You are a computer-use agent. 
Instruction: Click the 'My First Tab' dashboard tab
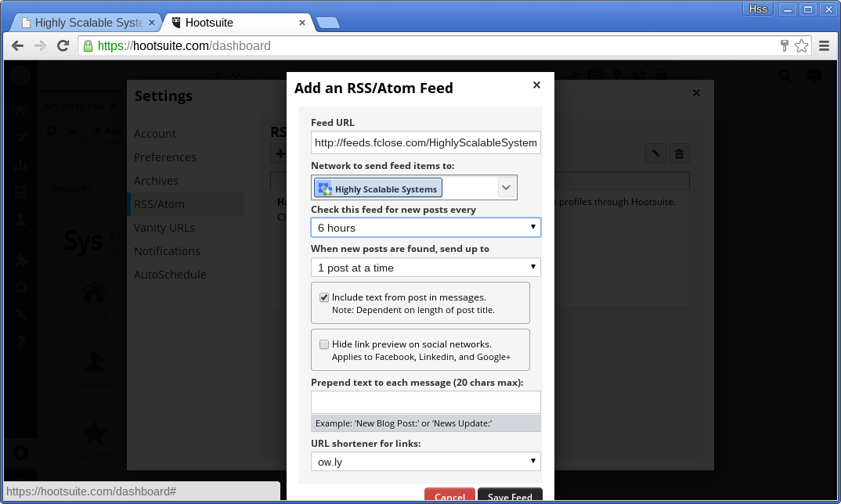tap(74, 106)
